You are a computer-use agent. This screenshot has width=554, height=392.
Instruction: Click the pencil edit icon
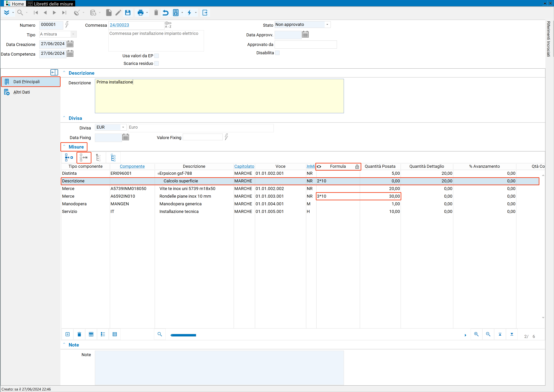tap(118, 13)
